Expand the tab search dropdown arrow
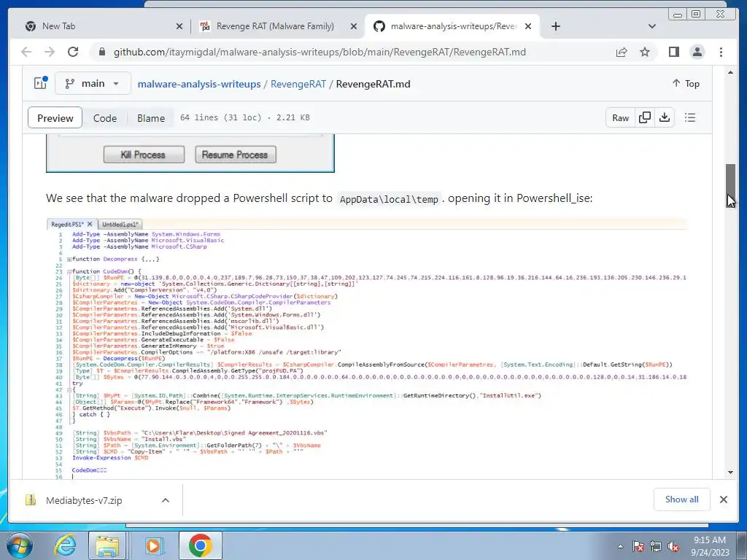Image resolution: width=747 pixels, height=560 pixels. [x=652, y=26]
